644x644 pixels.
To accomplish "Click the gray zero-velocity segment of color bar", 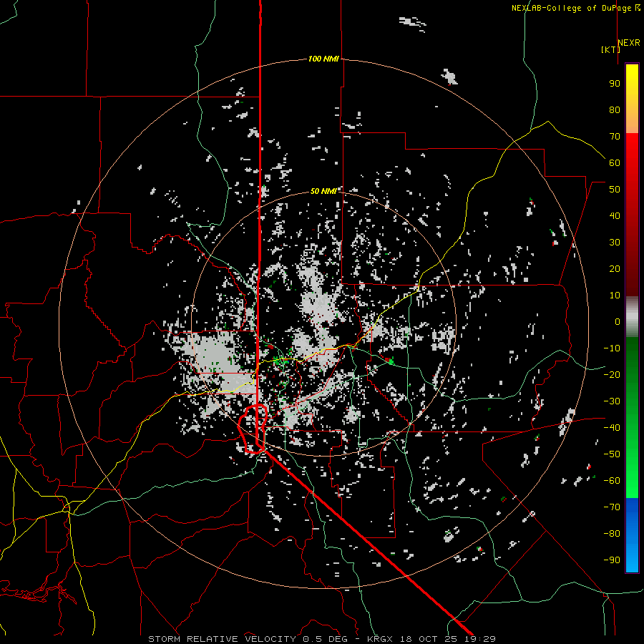I will tap(632, 317).
